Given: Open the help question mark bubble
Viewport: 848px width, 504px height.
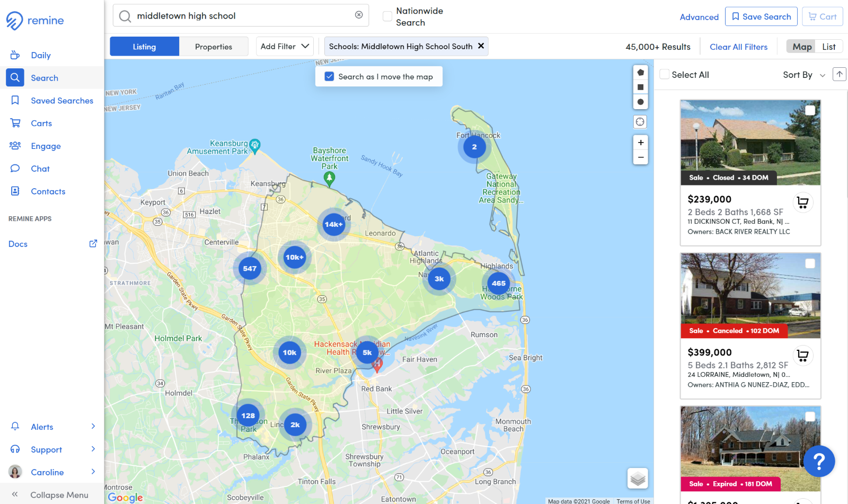Looking at the screenshot, I should point(819,462).
